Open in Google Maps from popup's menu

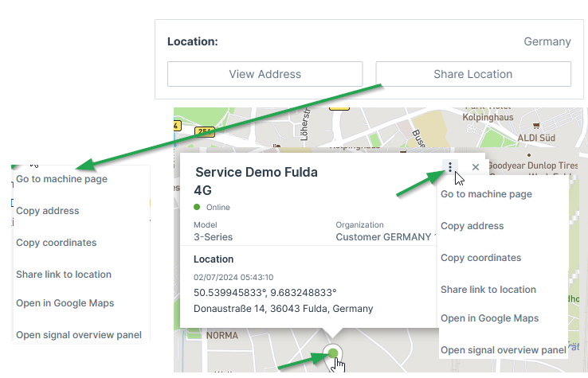coord(489,318)
